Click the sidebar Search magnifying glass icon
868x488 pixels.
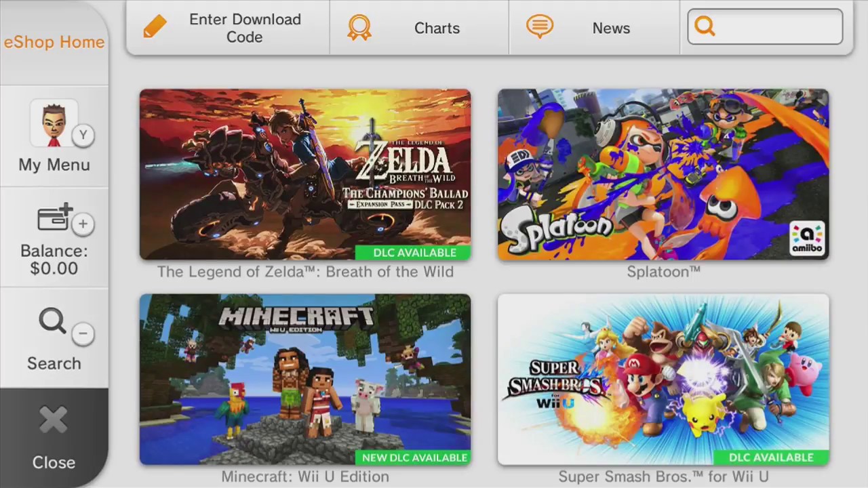click(x=52, y=321)
